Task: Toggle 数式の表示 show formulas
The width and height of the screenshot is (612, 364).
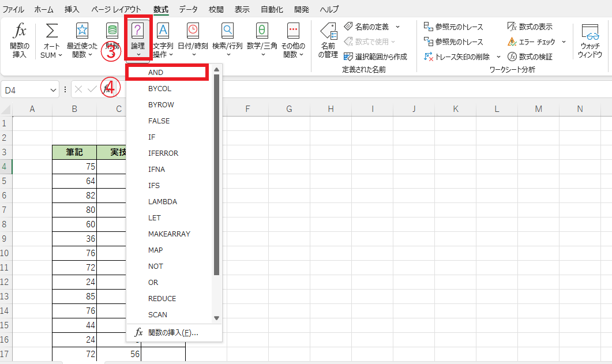Action: point(530,27)
